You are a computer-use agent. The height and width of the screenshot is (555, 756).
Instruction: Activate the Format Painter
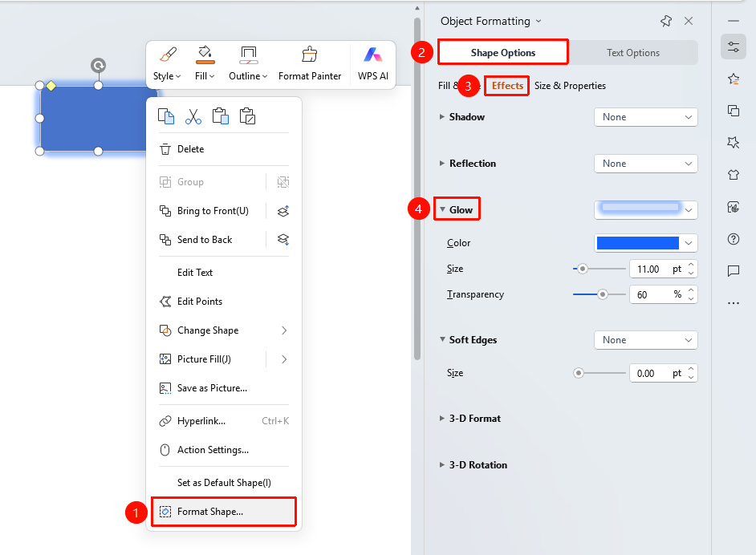point(310,64)
